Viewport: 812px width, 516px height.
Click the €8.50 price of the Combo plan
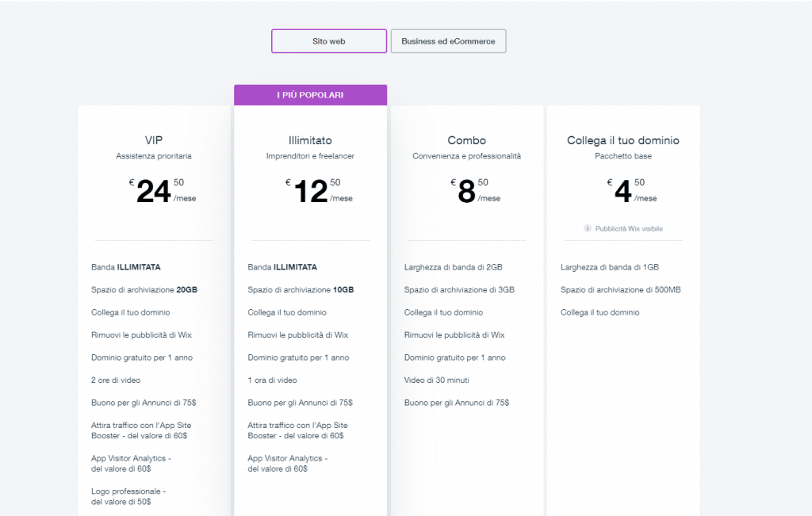coord(468,191)
